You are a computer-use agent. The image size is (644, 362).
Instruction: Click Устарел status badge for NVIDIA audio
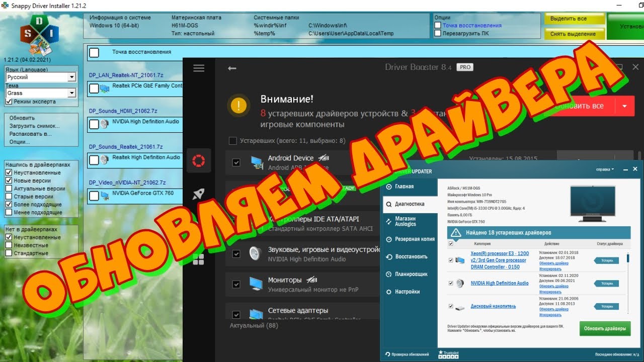coord(606,284)
